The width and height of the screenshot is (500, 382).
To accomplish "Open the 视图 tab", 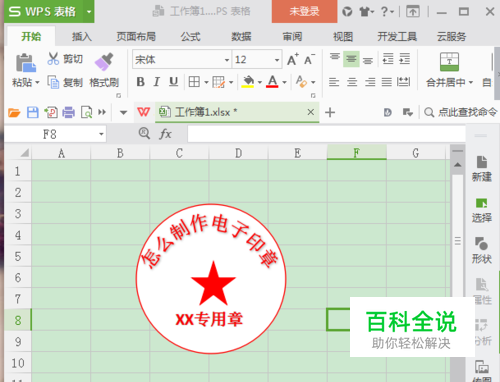I will click(x=343, y=36).
